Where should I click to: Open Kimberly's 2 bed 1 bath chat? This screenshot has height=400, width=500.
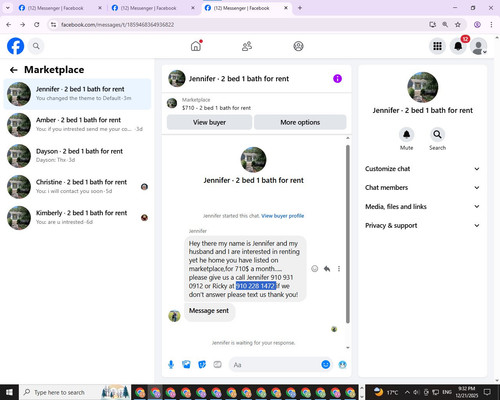coord(77,217)
